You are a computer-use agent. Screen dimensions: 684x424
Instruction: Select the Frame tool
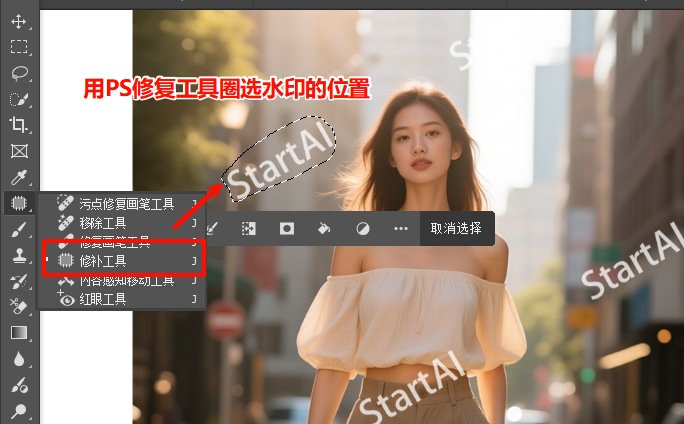tap(19, 151)
